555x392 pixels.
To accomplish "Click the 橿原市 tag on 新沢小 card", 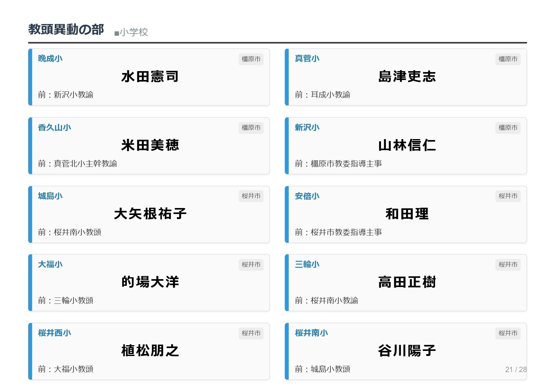I will [x=508, y=128].
